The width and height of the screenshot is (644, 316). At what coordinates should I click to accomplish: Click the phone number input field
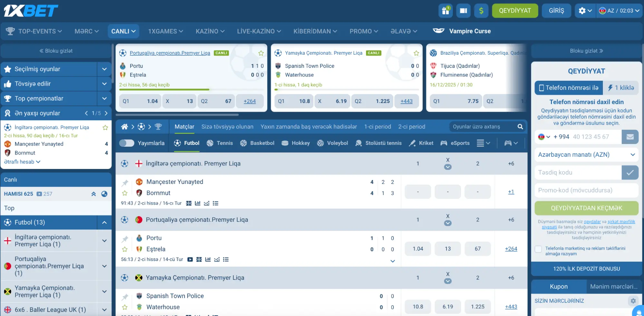tap(596, 137)
